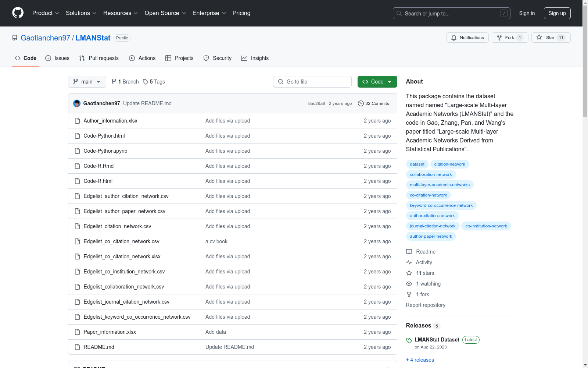The width and height of the screenshot is (588, 368).
Task: Click the co-institution-network topic tag
Action: (486, 226)
